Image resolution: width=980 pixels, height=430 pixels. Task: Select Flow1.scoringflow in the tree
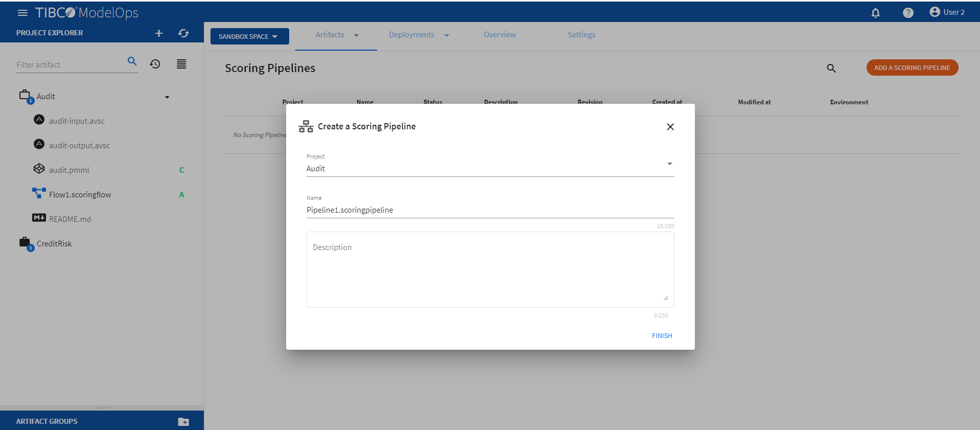coord(80,195)
